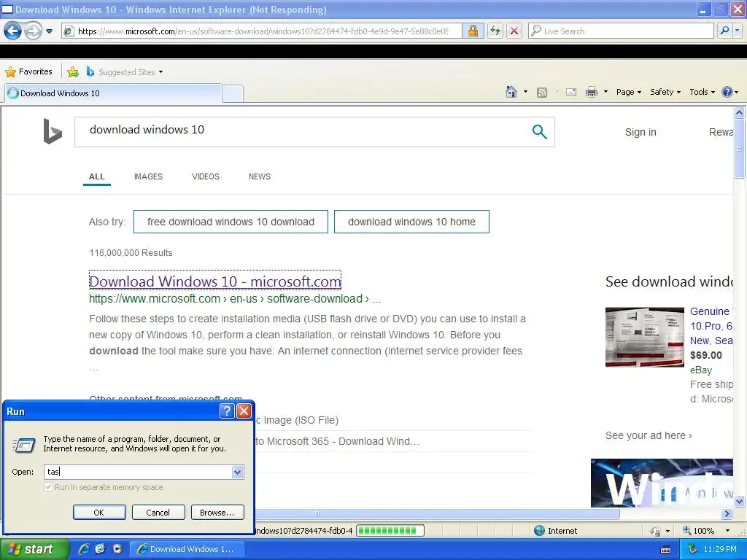747x560 pixels.
Task: Click Browse... in the Run dialog
Action: coord(217,513)
